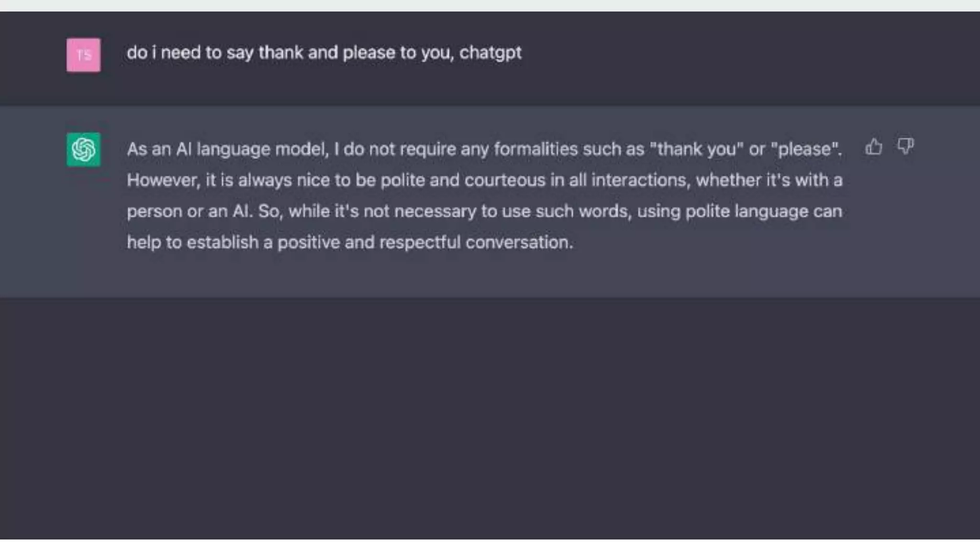Click the light gray bar above the chat
This screenshot has height=551, width=980.
point(490,5)
